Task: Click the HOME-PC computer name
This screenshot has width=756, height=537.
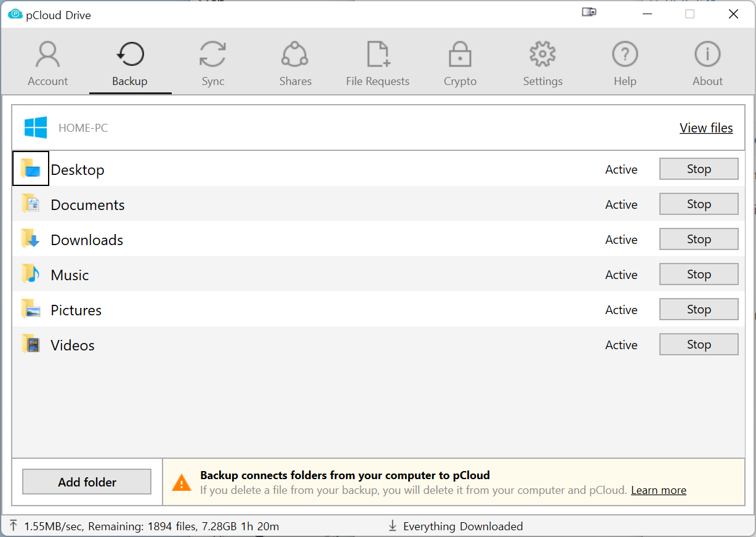Action: tap(83, 128)
